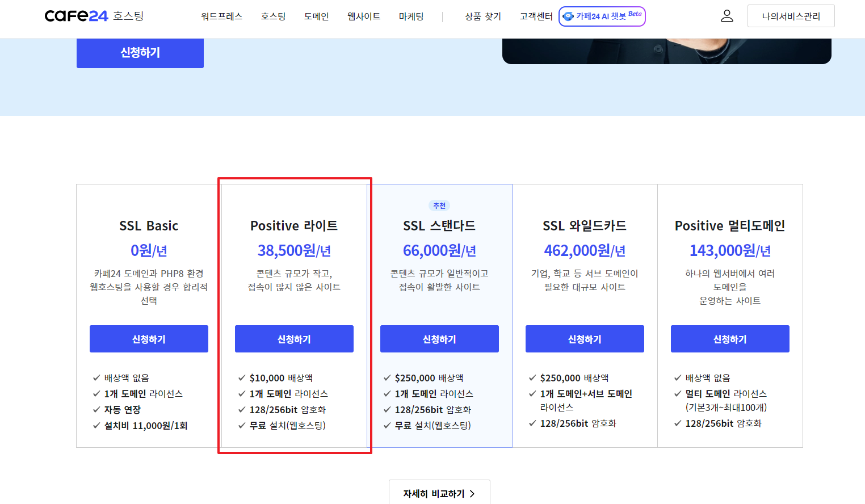Click the 38,500원/년 price
This screenshot has height=504, width=865.
(x=294, y=250)
